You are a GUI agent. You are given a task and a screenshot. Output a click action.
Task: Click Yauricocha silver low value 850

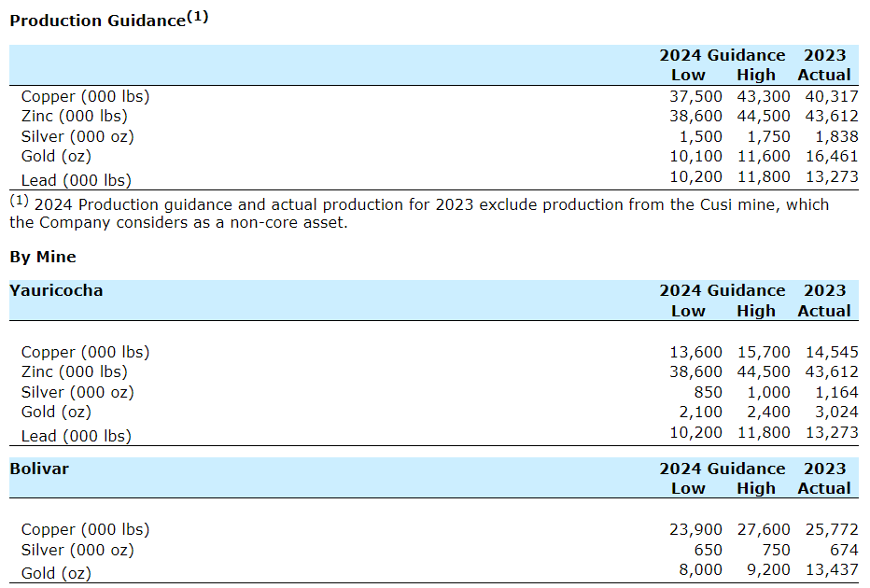[x=708, y=392]
